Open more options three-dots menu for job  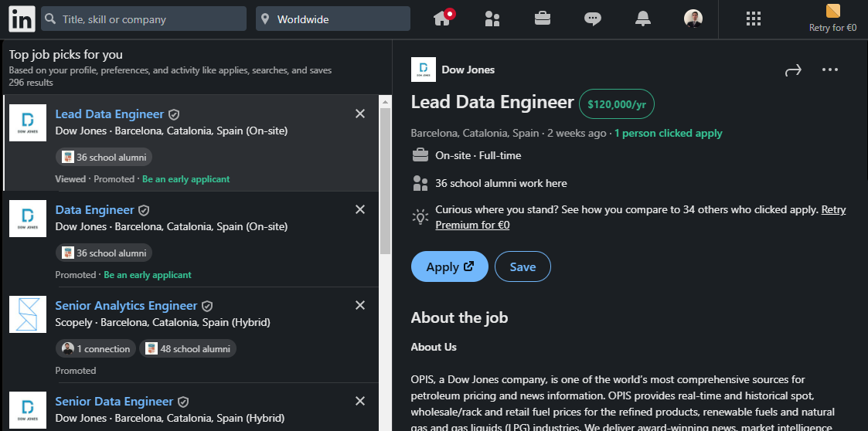(830, 70)
